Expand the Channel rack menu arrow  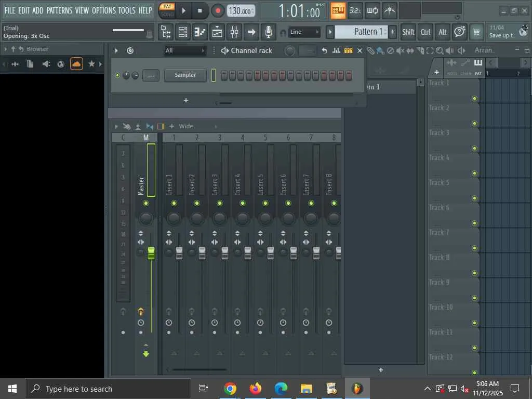116,50
